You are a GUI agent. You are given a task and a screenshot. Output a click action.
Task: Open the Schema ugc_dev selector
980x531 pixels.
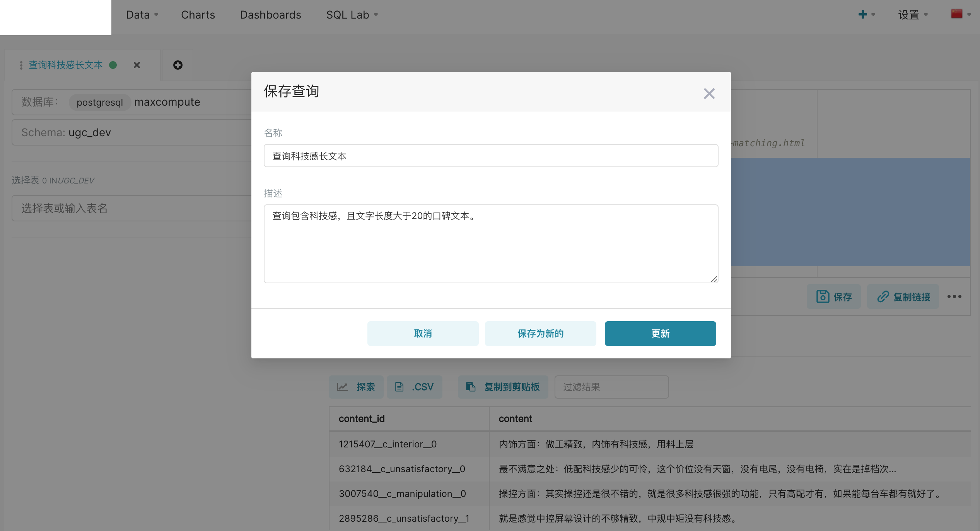pyautogui.click(x=131, y=132)
